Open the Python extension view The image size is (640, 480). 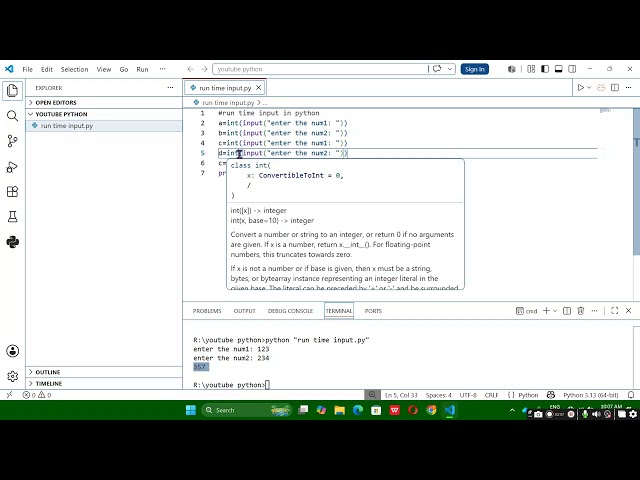(x=12, y=242)
